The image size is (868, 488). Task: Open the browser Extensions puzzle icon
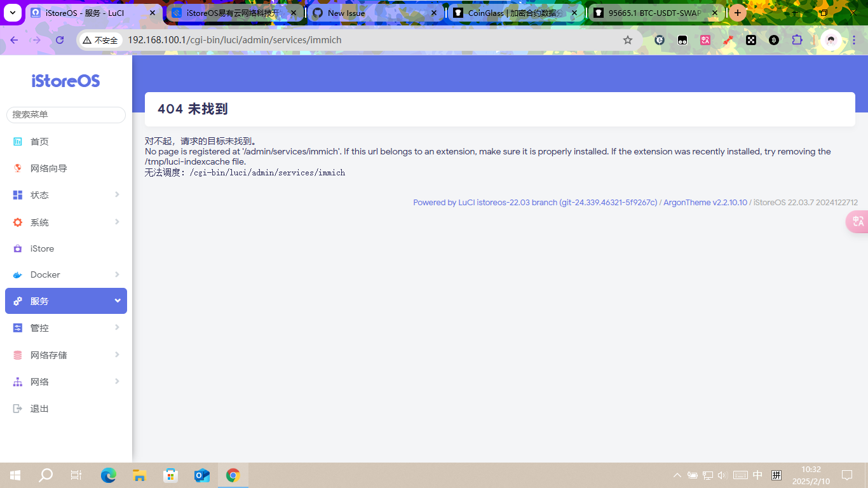click(x=797, y=40)
